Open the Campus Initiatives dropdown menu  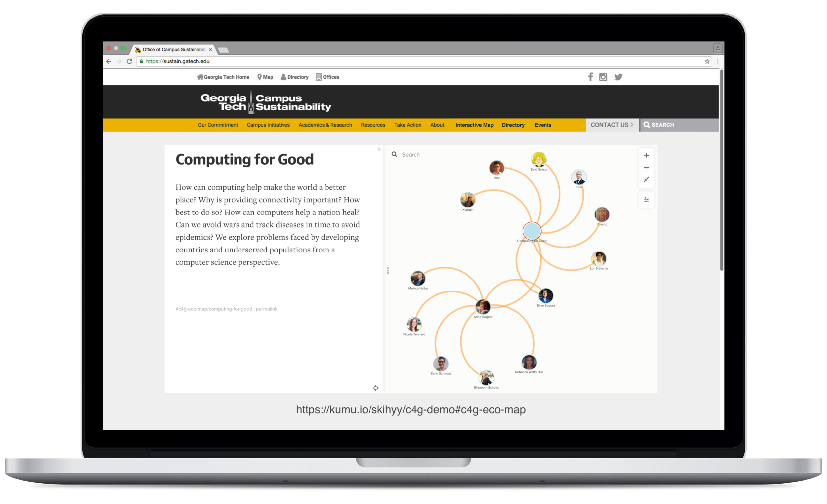coord(269,125)
